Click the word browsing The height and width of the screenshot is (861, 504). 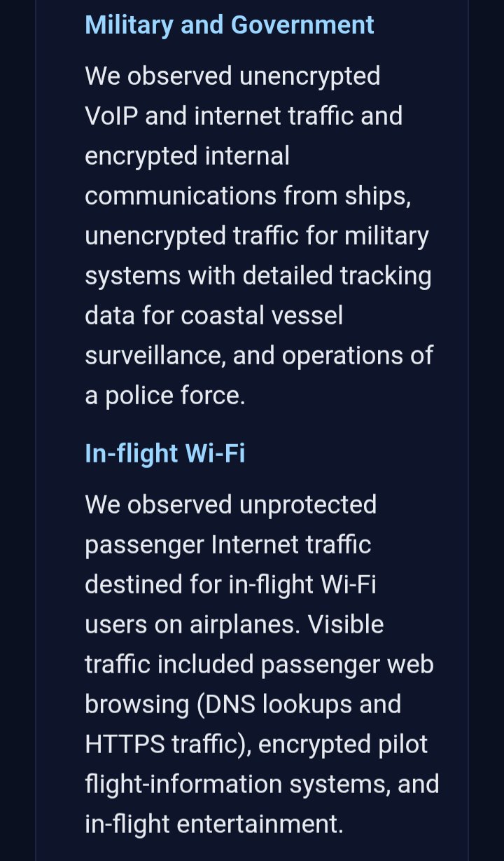pos(136,704)
